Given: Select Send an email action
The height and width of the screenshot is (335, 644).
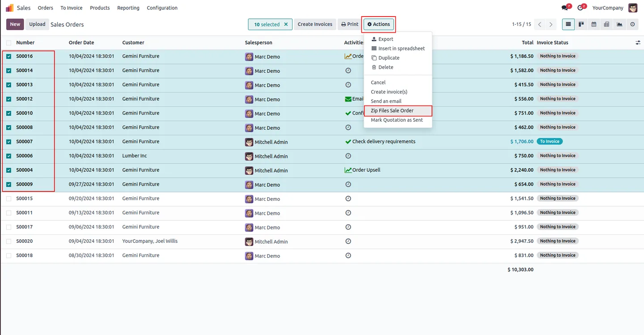Looking at the screenshot, I should click(398, 101).
